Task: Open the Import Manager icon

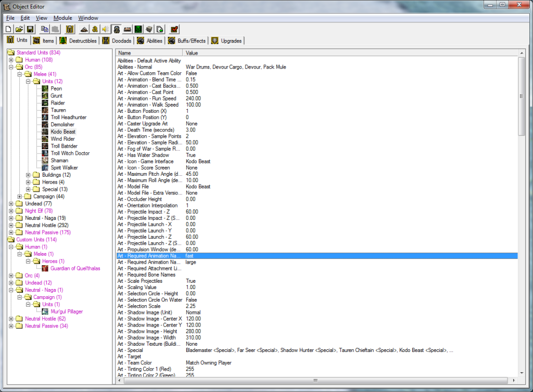Action: tap(160, 30)
